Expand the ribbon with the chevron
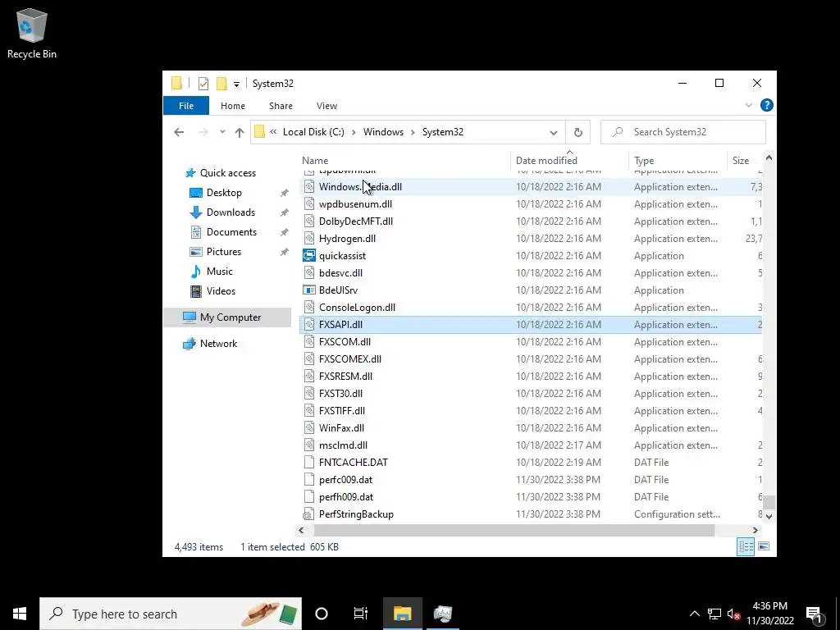Screen dimensions: 840x630 [748, 106]
